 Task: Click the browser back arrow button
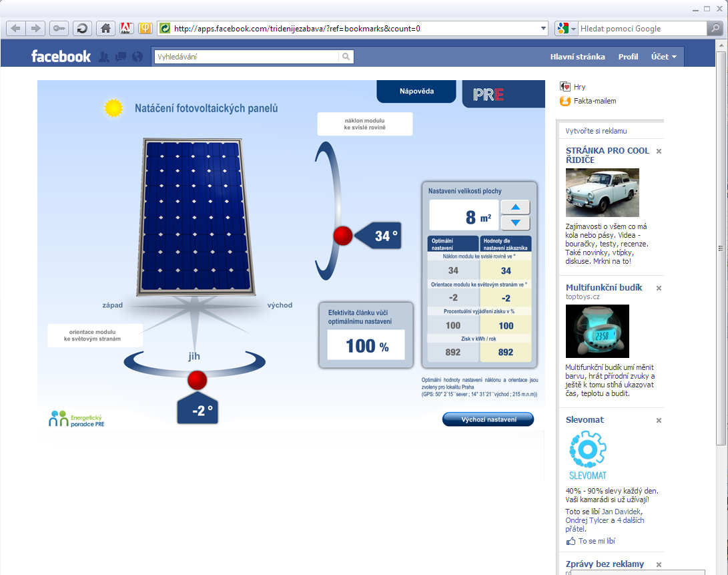pyautogui.click(x=15, y=28)
